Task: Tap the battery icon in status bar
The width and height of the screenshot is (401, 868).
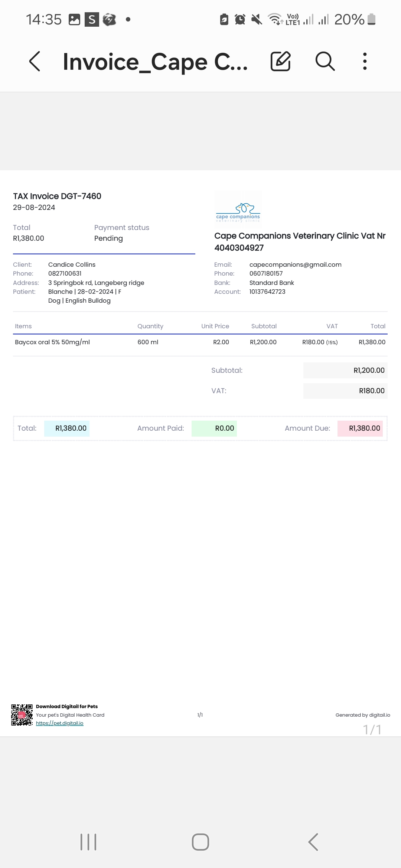Action: [x=372, y=19]
